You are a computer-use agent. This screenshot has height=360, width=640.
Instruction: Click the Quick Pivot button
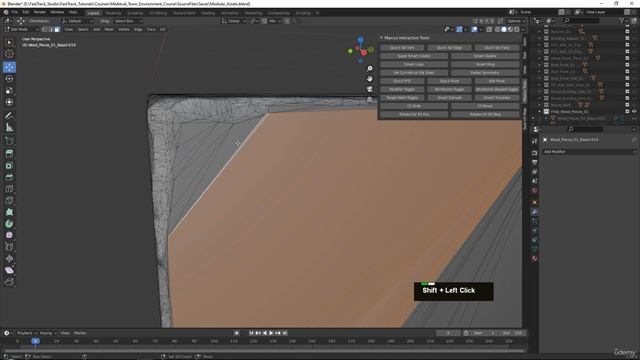pyautogui.click(x=449, y=81)
